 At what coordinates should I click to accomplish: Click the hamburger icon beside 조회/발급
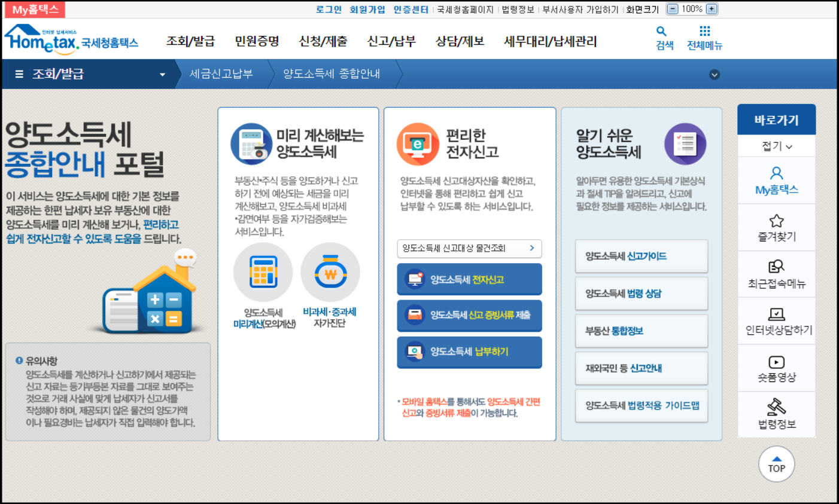(19, 74)
